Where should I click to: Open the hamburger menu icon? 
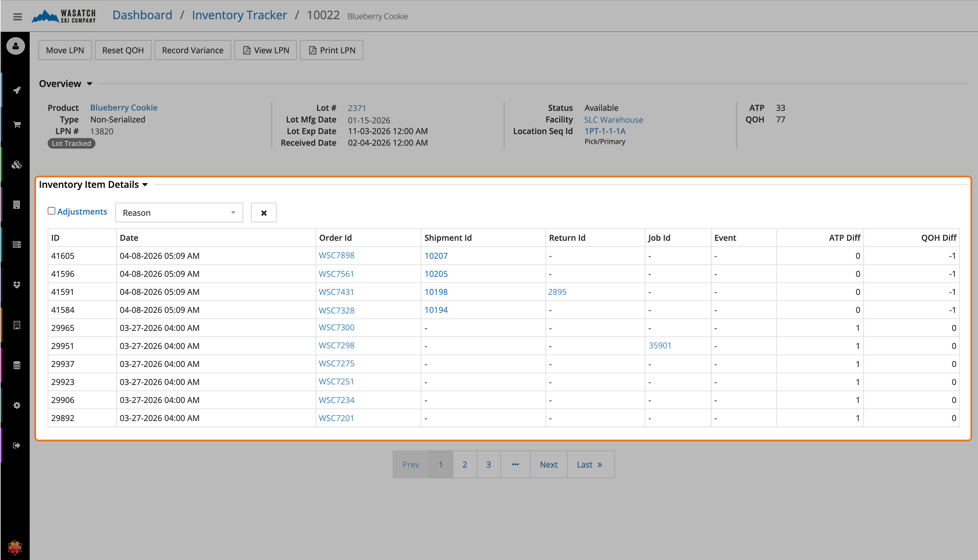(x=17, y=16)
